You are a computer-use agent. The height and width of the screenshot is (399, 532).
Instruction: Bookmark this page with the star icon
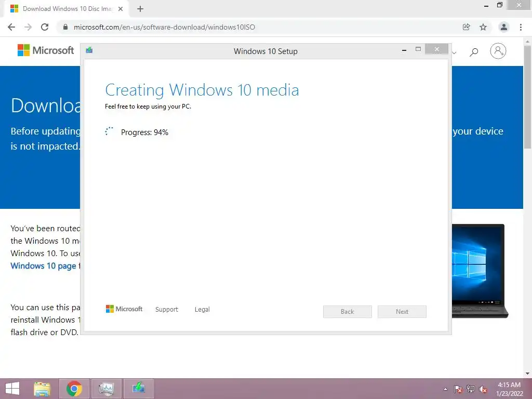point(483,27)
